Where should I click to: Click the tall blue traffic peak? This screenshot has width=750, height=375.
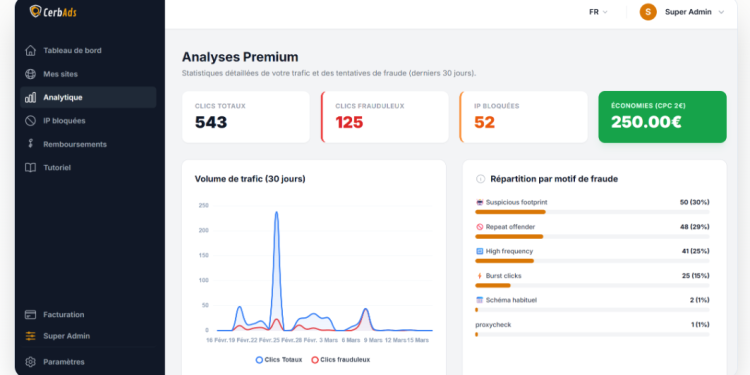[x=276, y=213]
